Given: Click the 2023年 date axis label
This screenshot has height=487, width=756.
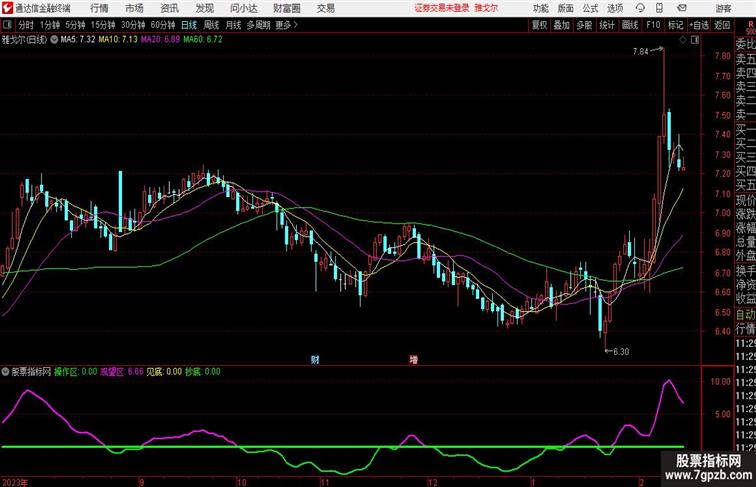Looking at the screenshot, I should (15, 482).
